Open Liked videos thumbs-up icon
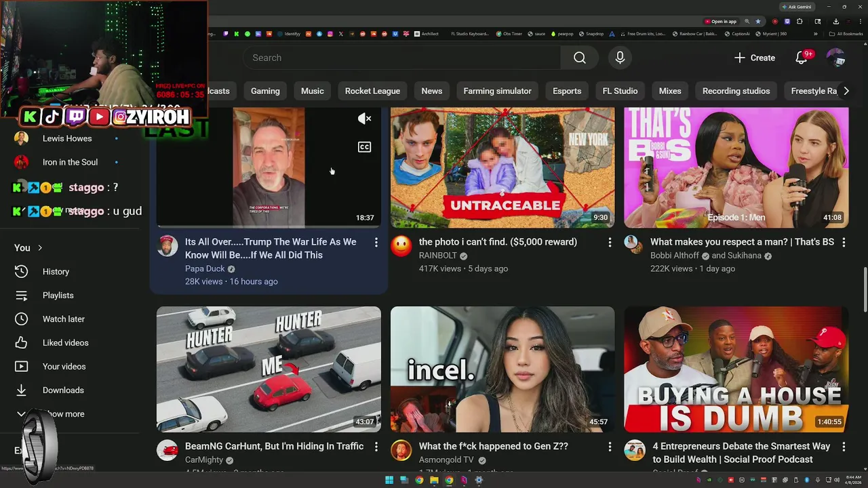The image size is (868, 488). [22, 343]
